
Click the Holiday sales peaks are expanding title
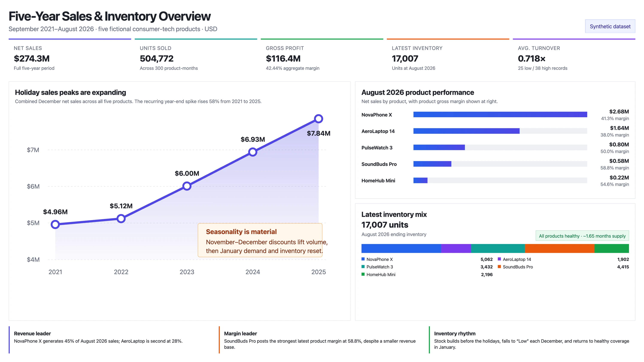[70, 92]
